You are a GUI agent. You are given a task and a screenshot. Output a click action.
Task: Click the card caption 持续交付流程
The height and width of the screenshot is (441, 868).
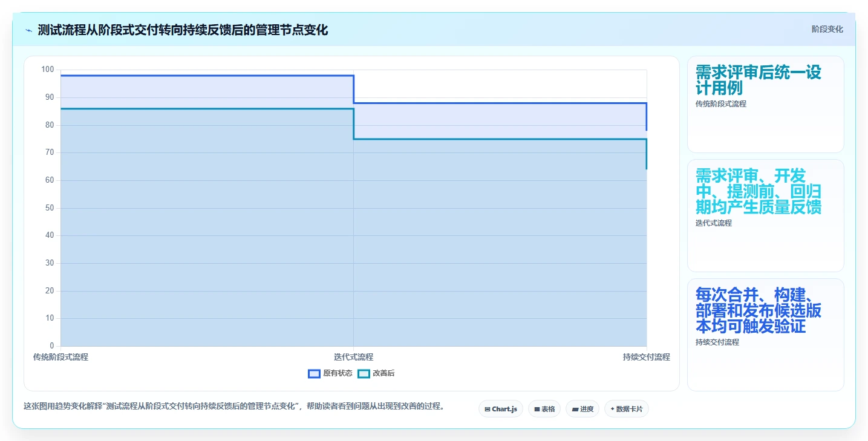point(717,342)
